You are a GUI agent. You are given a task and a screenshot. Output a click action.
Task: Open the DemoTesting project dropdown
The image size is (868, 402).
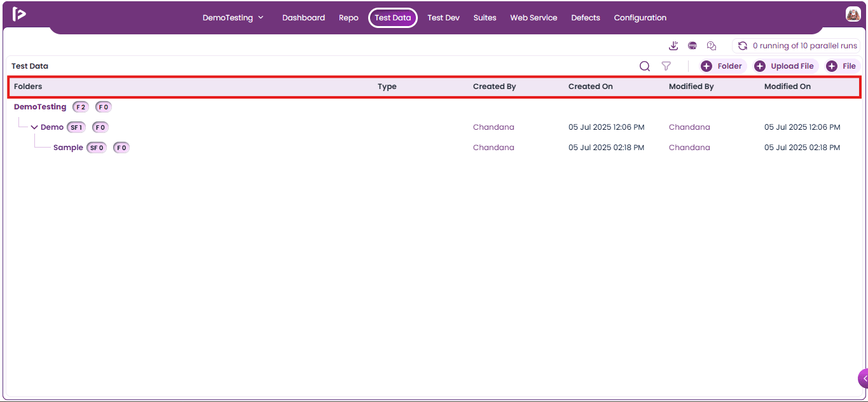coord(233,18)
